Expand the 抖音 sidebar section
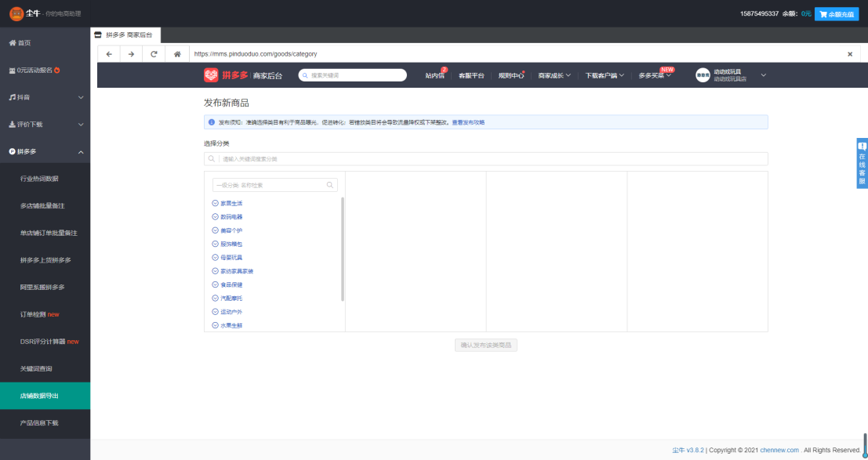The image size is (868, 460). pos(45,97)
